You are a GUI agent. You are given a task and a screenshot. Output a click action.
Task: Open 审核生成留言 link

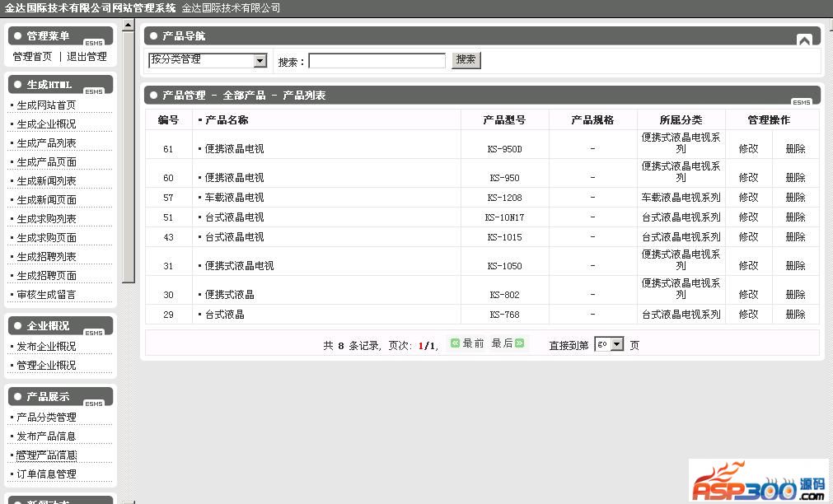coord(46,295)
